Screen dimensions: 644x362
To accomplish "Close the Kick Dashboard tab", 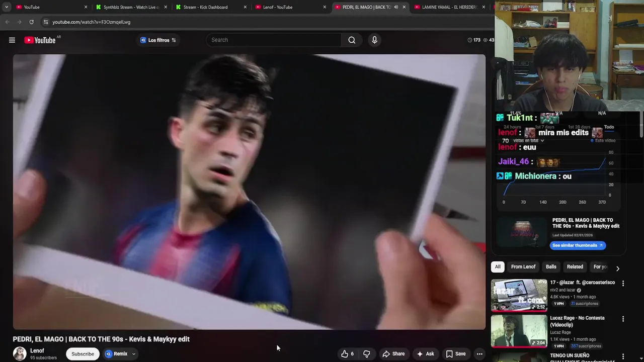I will click(x=245, y=7).
